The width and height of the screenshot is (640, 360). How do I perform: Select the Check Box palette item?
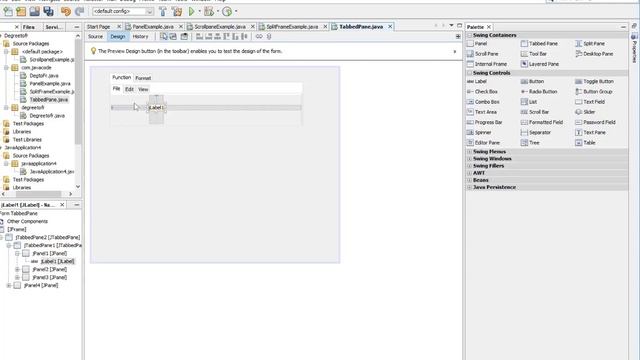(x=482, y=92)
